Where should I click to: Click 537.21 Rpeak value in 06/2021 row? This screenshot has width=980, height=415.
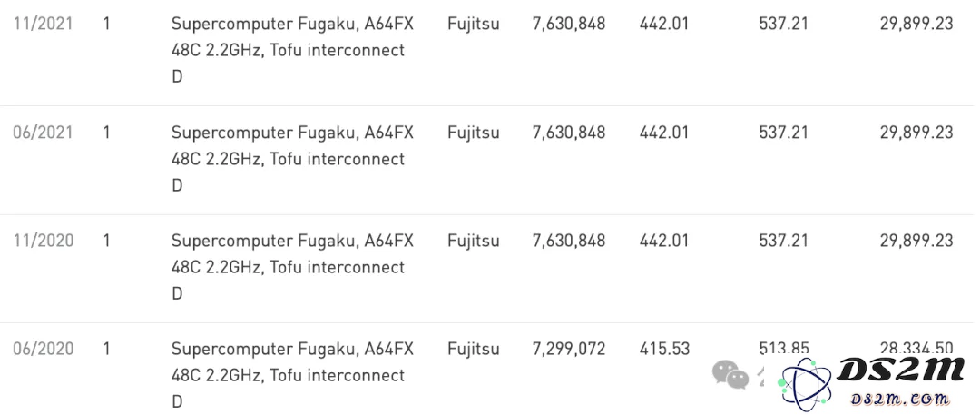coord(784,133)
